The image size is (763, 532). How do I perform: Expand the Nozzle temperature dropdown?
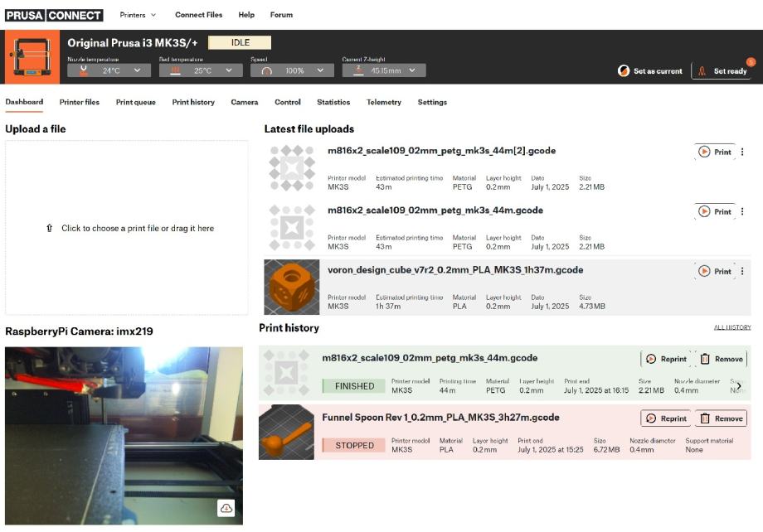[109, 70]
